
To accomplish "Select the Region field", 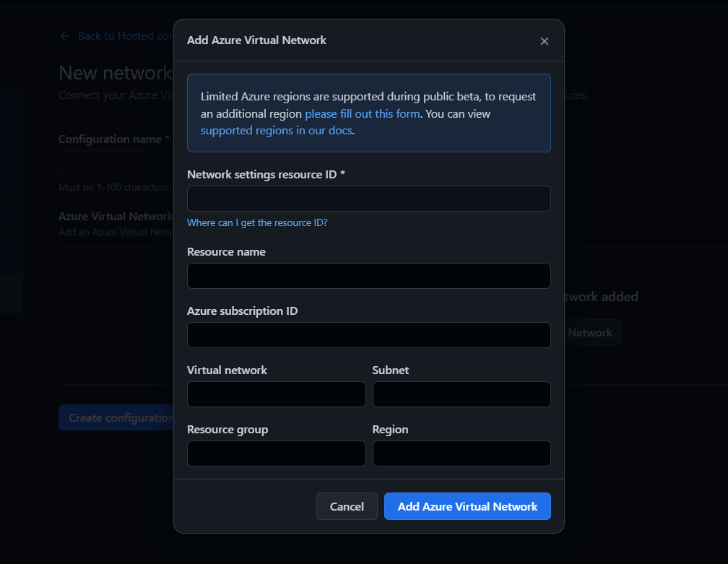I will (461, 454).
